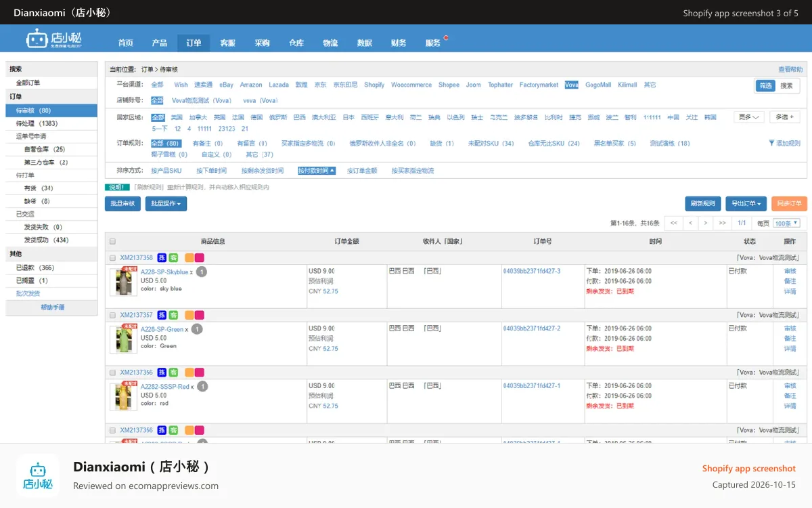The height and width of the screenshot is (508, 812).
Task: Open the A2282-SSSP-Red product thumbnail
Action: point(123,397)
